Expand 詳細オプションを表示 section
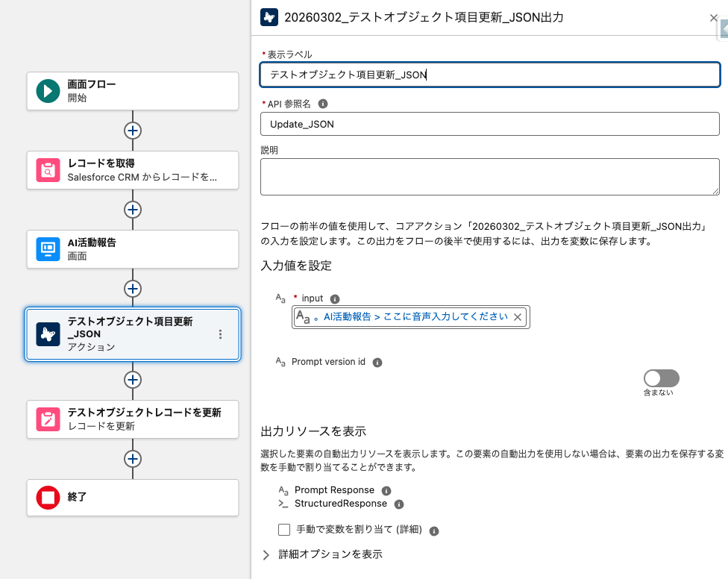The height and width of the screenshot is (579, 728). click(x=267, y=554)
